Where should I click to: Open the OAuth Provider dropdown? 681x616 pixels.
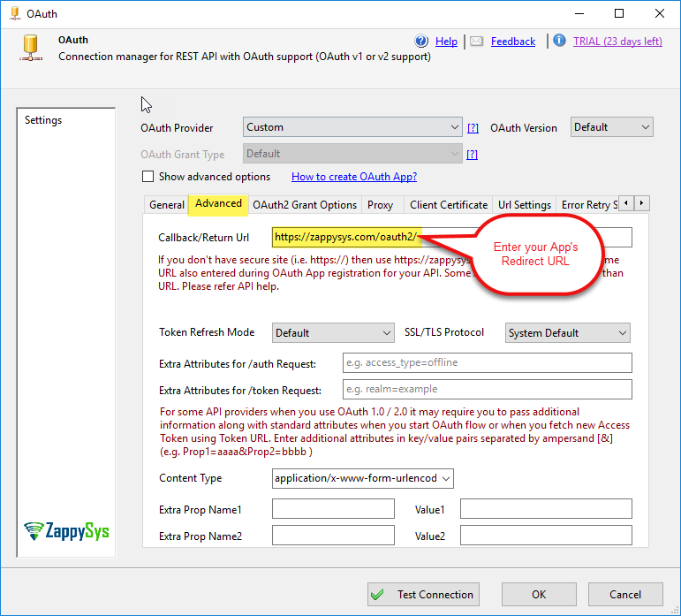tap(352, 127)
